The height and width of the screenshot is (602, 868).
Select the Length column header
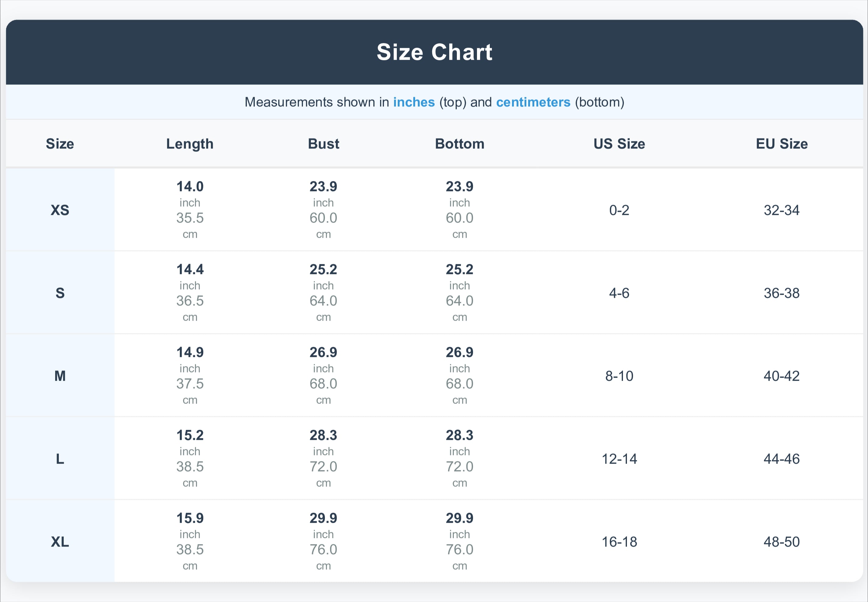(190, 144)
